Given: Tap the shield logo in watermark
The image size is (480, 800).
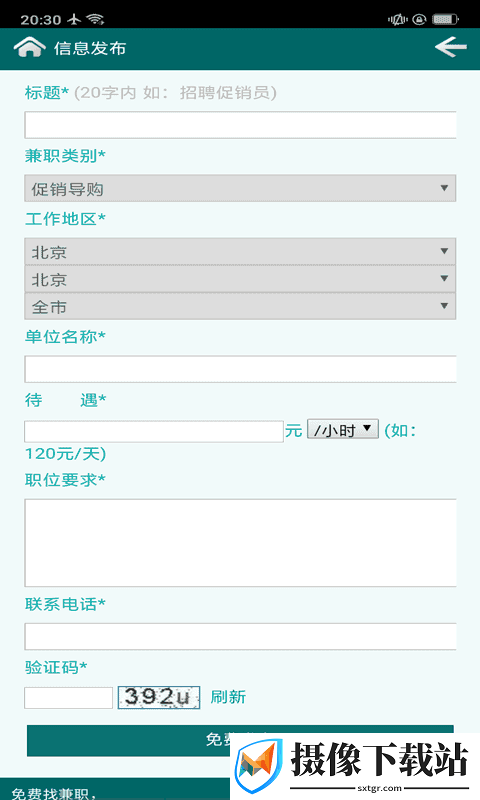Looking at the screenshot, I should pyautogui.click(x=261, y=766).
